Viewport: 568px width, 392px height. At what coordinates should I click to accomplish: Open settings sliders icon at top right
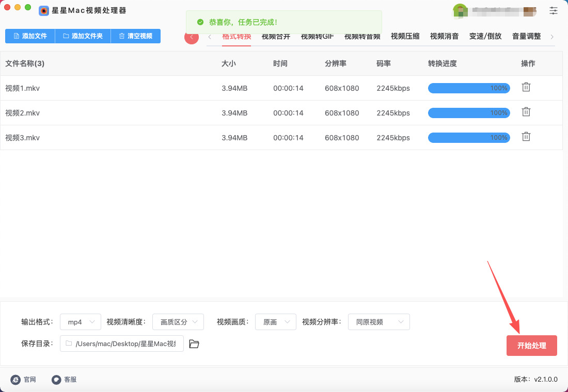(554, 10)
